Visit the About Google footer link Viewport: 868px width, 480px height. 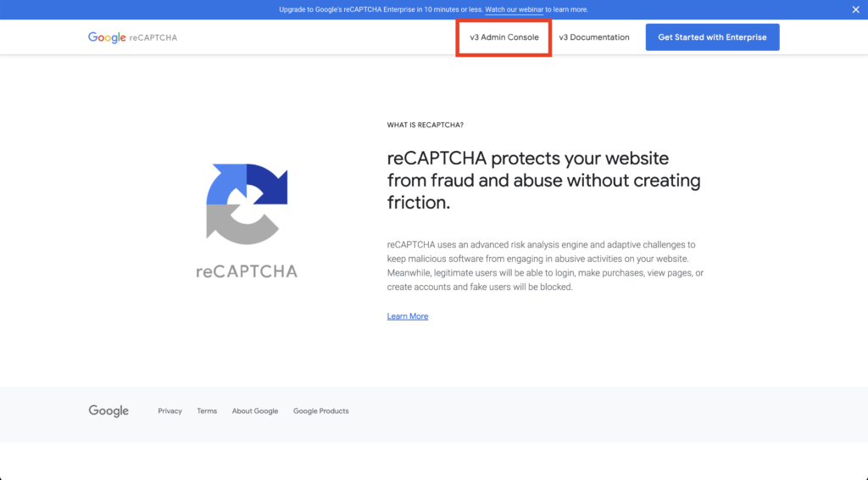(255, 410)
